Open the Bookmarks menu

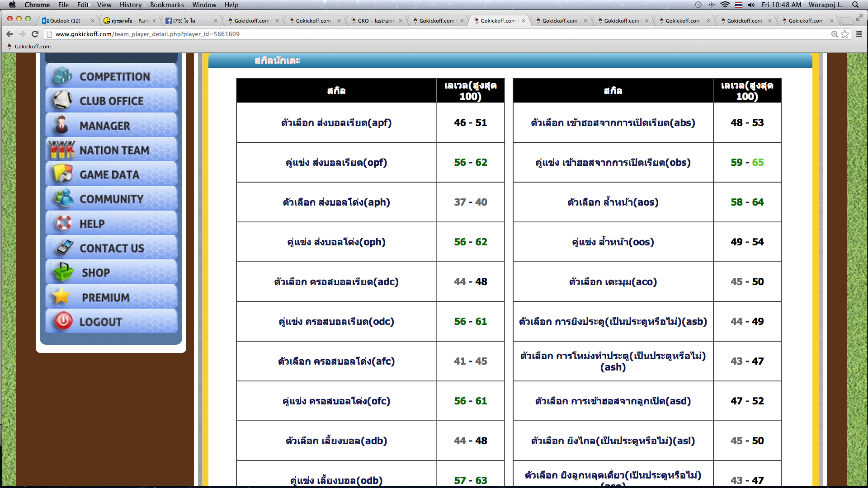(167, 5)
